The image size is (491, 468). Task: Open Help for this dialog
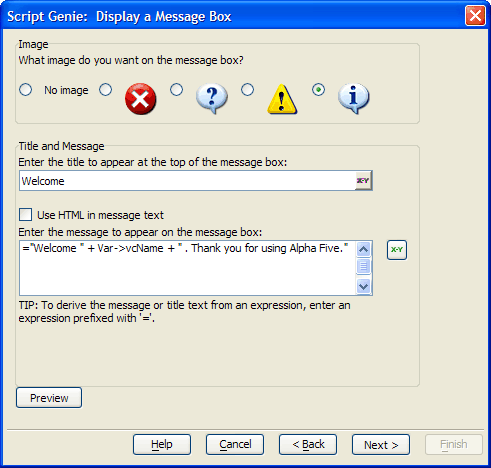162,445
